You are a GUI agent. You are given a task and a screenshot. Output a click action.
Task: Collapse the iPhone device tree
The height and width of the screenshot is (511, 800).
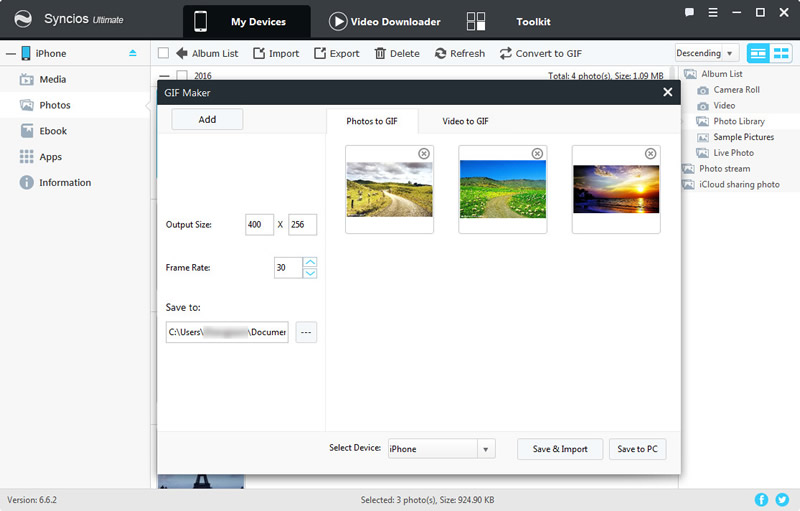pos(11,54)
